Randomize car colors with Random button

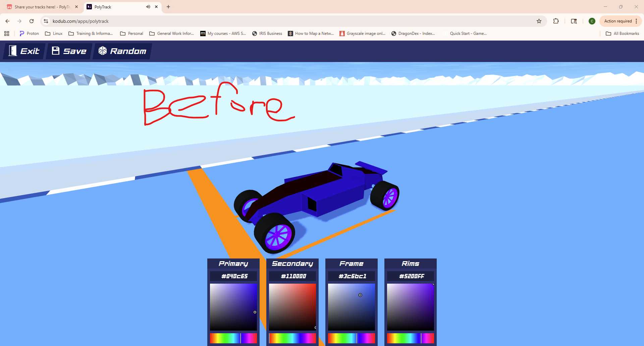[x=122, y=51]
